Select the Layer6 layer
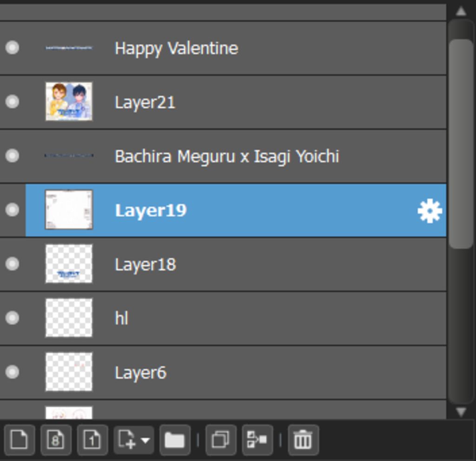The image size is (476, 461). 140,372
